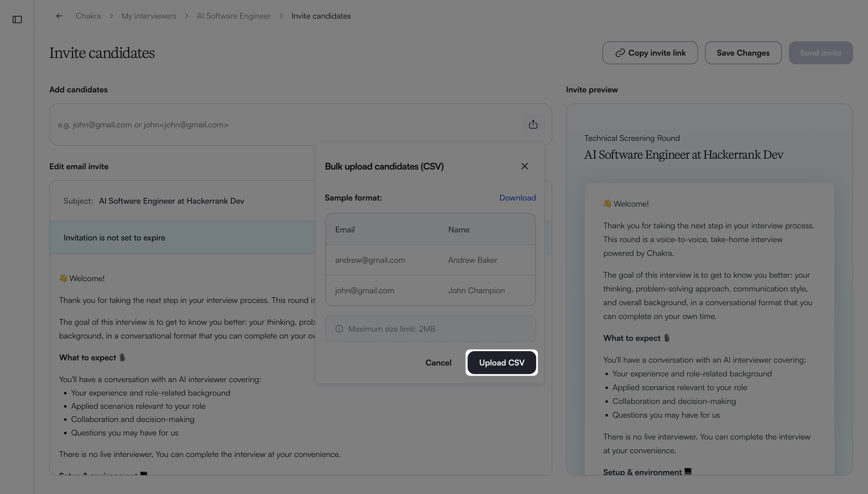Copy the invite link
This screenshot has width=868, height=494.
(x=650, y=53)
